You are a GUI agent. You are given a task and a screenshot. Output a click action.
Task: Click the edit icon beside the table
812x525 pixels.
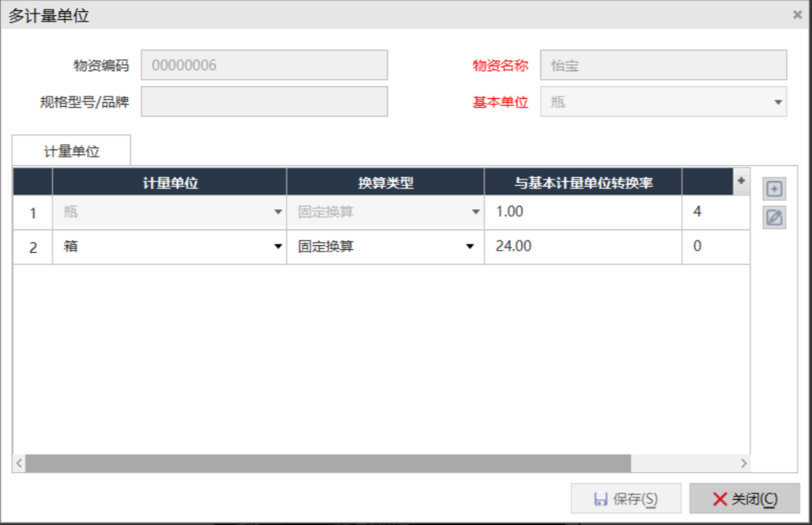tap(774, 217)
